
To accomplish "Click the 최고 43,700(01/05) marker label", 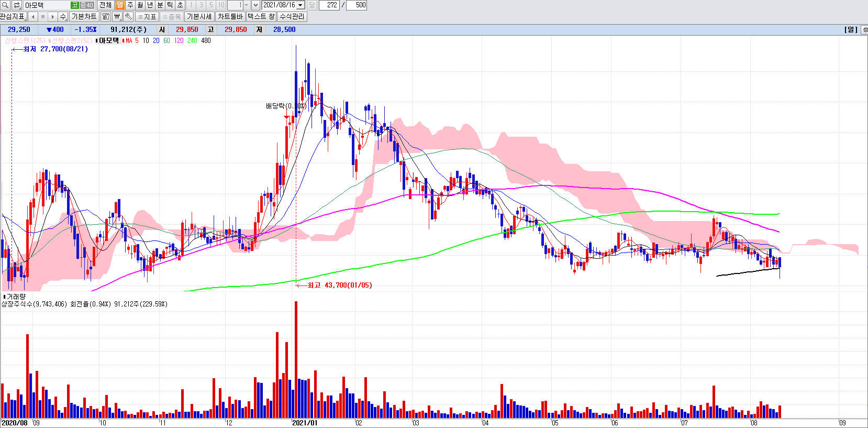I will tap(339, 286).
